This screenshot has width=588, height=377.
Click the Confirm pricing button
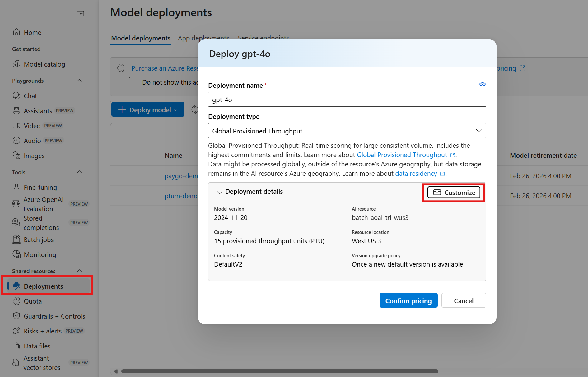pyautogui.click(x=408, y=301)
